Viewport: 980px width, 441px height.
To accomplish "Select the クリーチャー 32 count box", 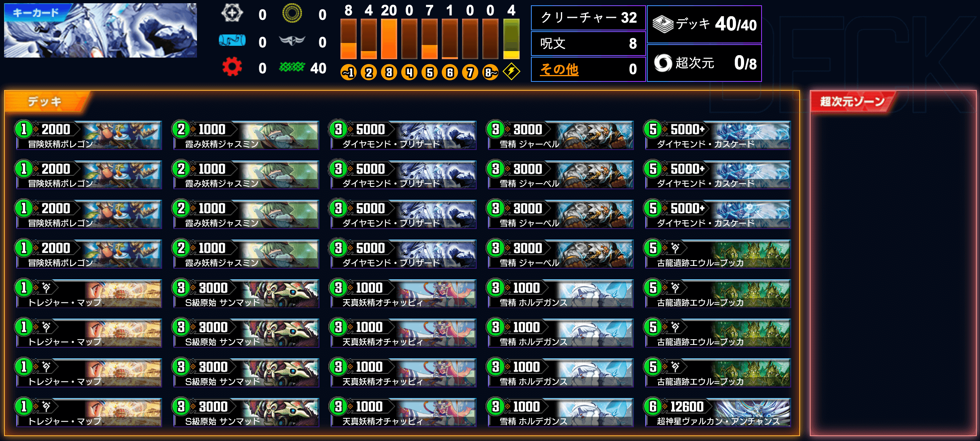I will pyautogui.click(x=588, y=18).
